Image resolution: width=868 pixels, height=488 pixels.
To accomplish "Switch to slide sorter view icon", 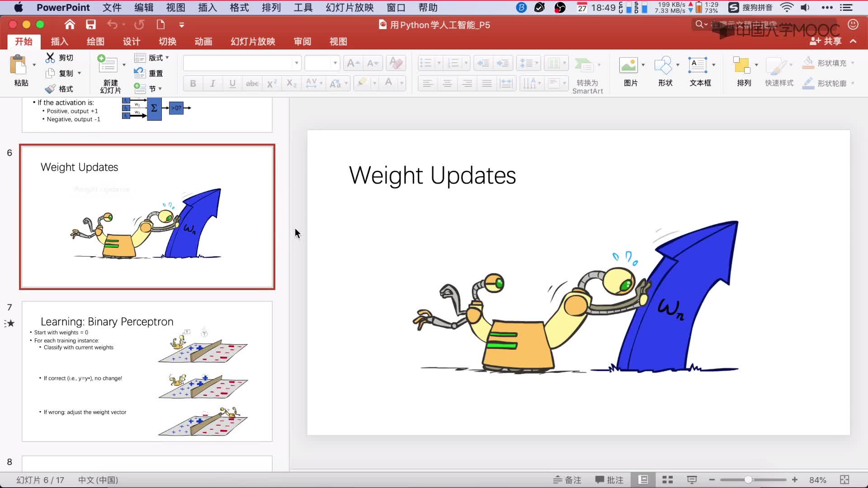I will [x=667, y=480].
